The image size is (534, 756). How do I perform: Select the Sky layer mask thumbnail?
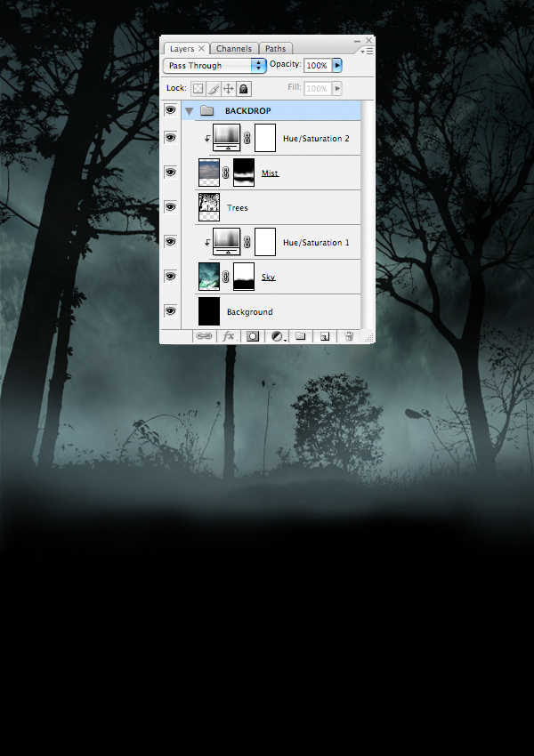(x=244, y=277)
